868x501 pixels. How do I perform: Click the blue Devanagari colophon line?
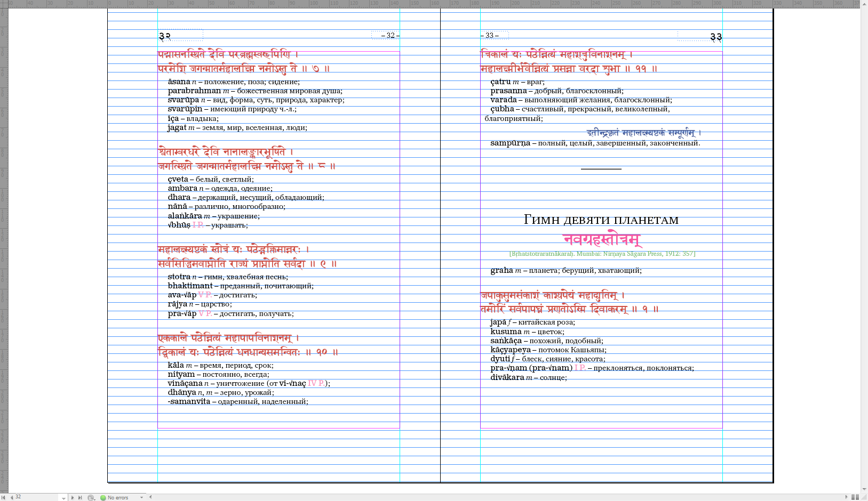pyautogui.click(x=644, y=132)
